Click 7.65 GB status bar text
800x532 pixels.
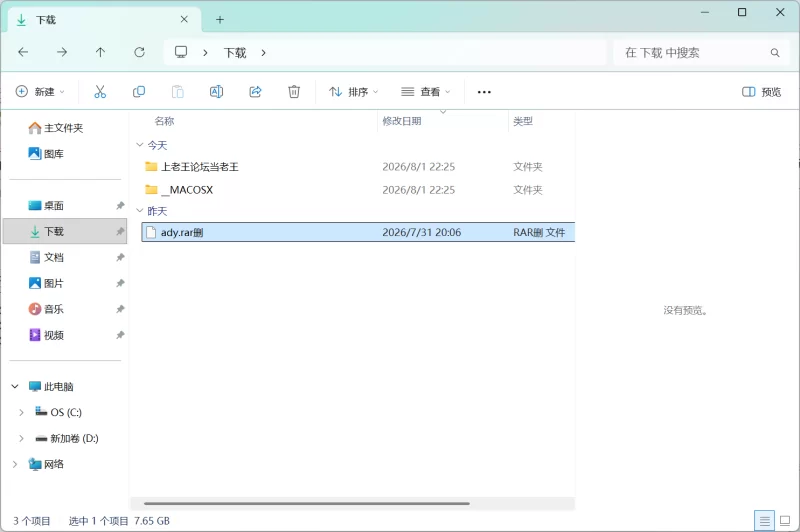coord(152,521)
